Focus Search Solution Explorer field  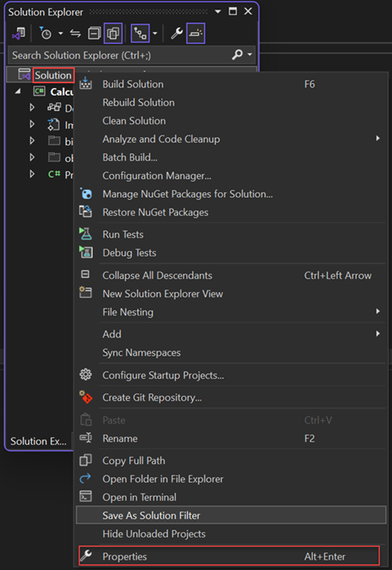119,55
